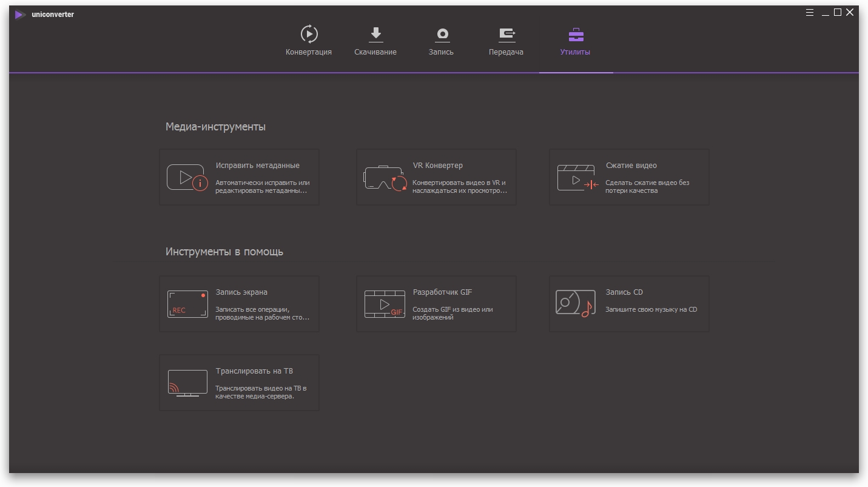Viewport: 868px width, 487px height.
Task: Select the Передача transfer tab
Action: 506,41
